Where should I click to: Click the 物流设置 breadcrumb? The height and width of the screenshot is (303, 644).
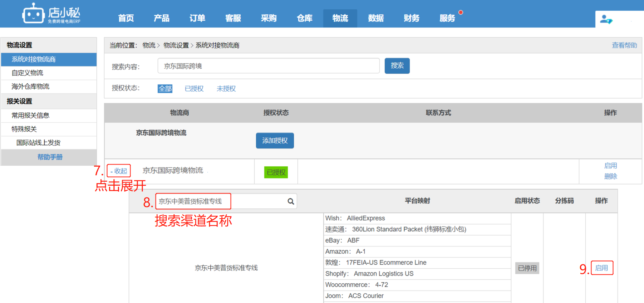pos(176,45)
